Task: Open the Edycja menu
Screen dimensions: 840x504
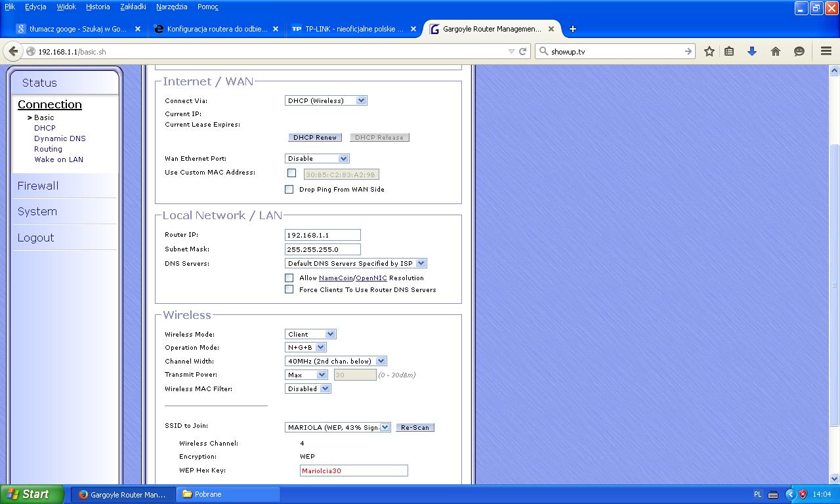Action: pos(35,7)
